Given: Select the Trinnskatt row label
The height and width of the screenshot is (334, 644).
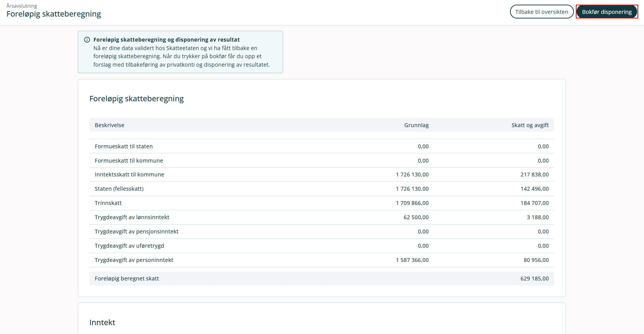Looking at the screenshot, I should click(x=108, y=203).
